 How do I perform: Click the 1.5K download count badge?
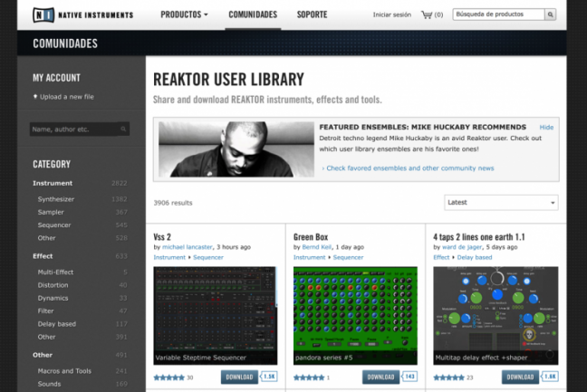point(268,377)
